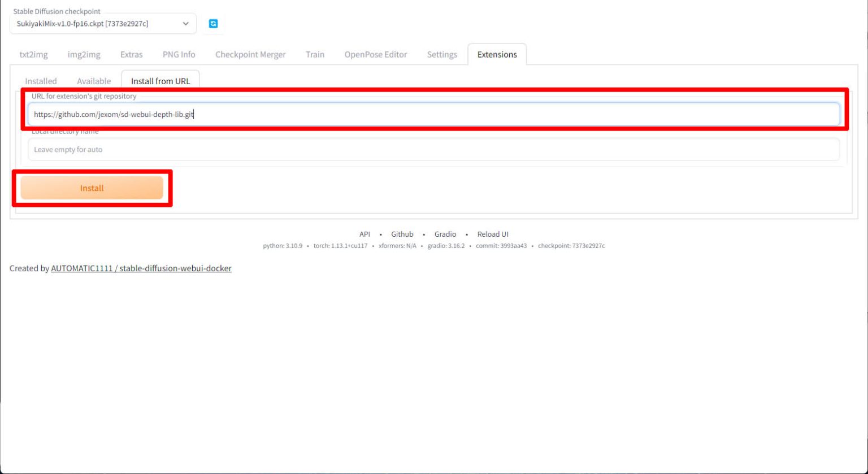Viewport: 868px width, 474px height.
Task: Select the Extensions tab
Action: [x=497, y=55]
